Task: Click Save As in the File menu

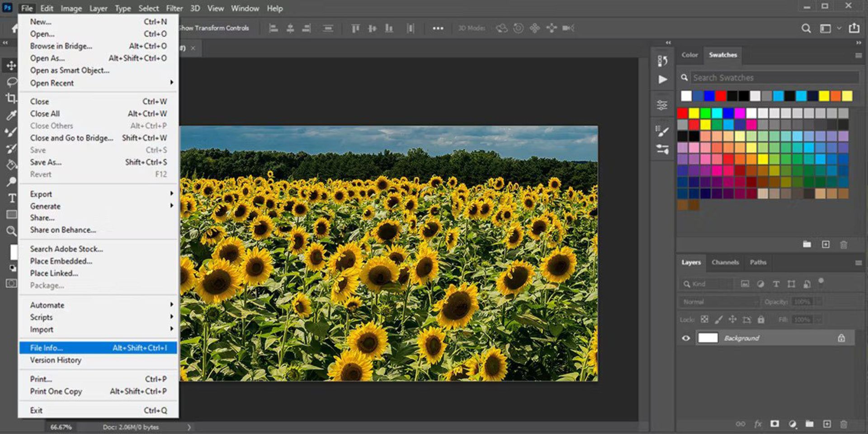Action: click(46, 162)
